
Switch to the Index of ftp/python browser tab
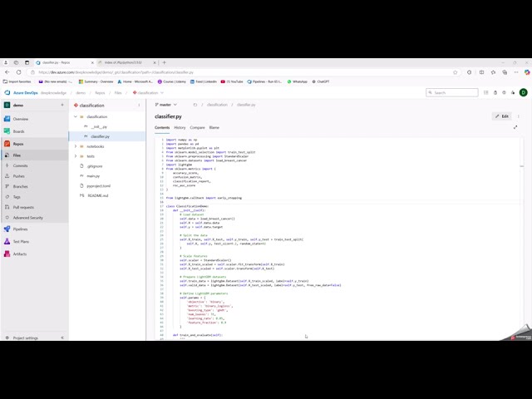coord(126,62)
